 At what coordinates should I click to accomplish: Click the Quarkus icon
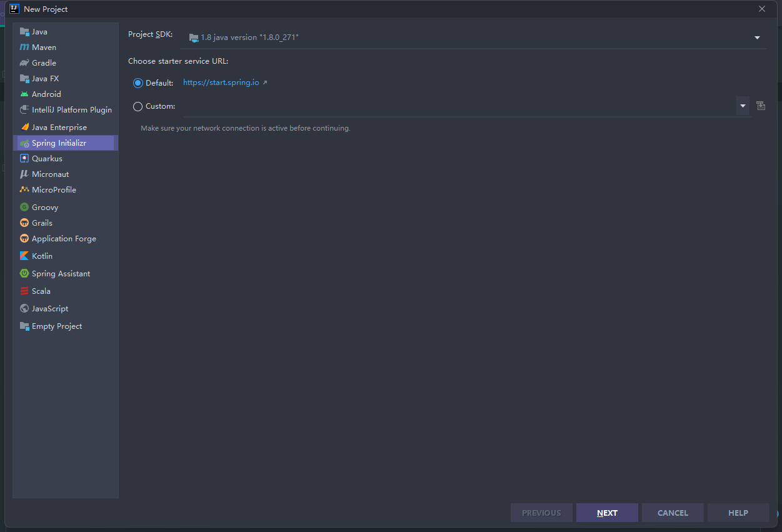coord(24,159)
